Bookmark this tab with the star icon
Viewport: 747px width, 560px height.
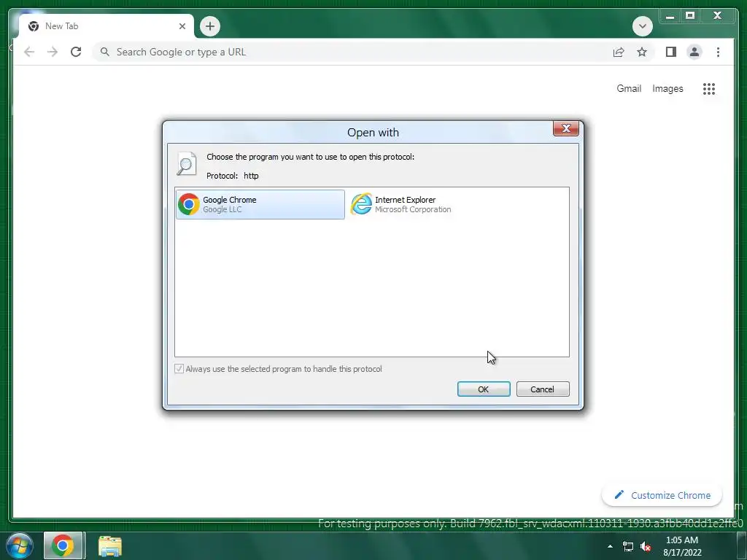coord(642,52)
